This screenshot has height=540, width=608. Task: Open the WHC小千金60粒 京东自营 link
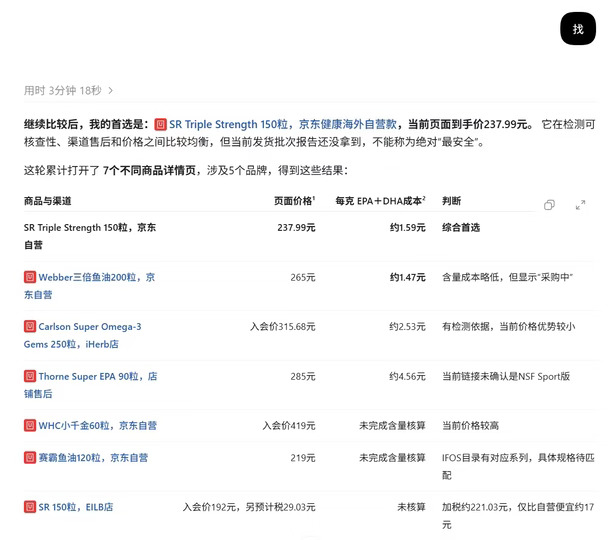97,426
